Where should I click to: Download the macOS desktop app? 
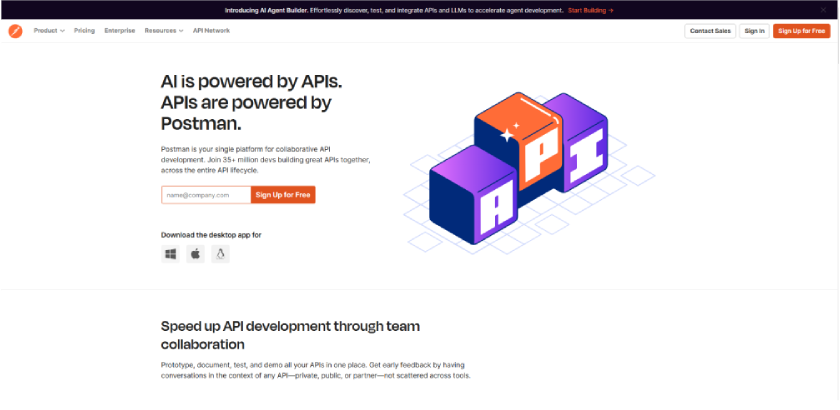[196, 254]
